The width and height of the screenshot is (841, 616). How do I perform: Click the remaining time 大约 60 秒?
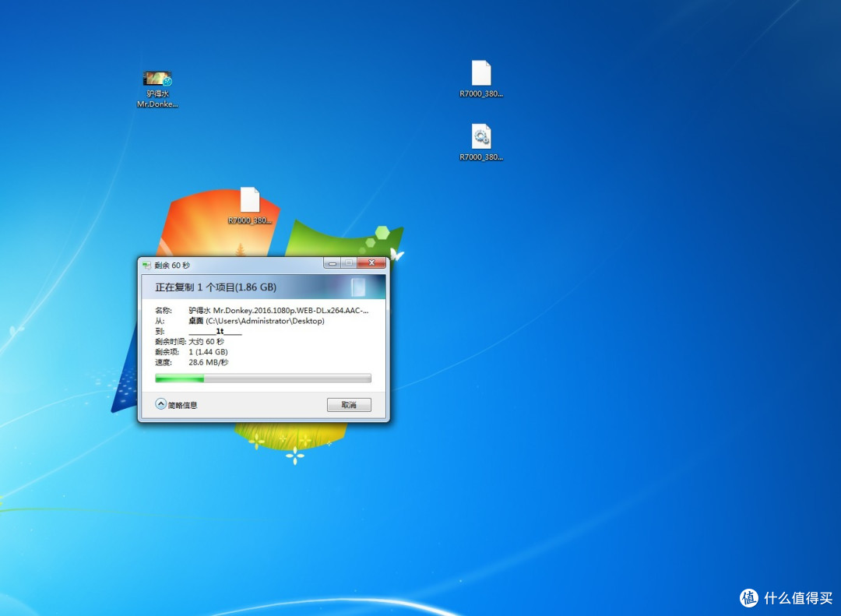(206, 342)
